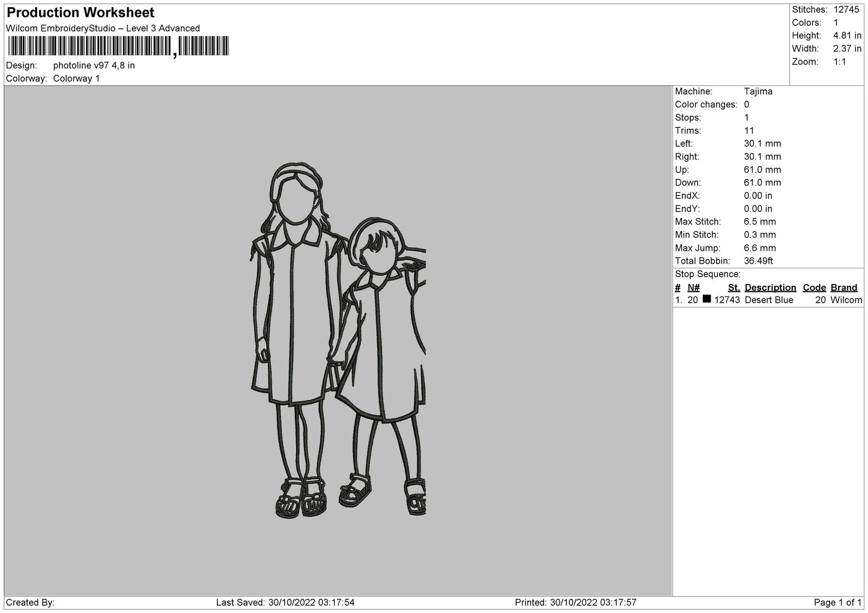
Task: Click the Machine value Tajima
Action: click(758, 92)
